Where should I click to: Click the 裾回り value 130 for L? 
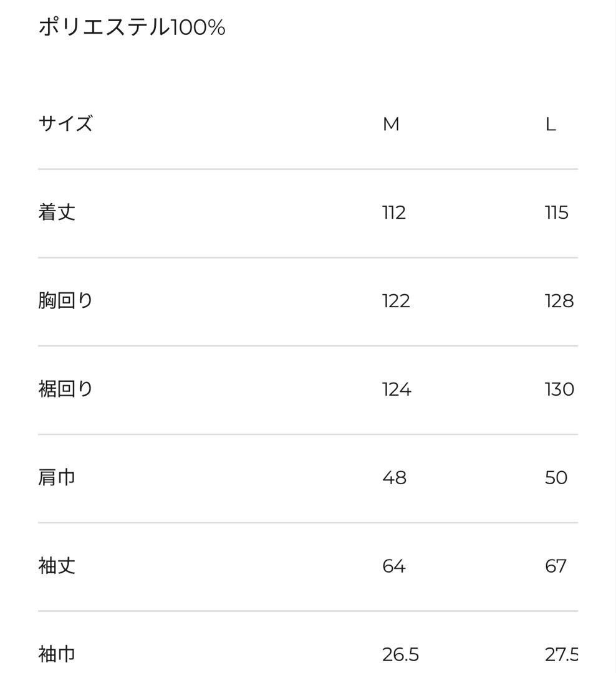pyautogui.click(x=559, y=390)
